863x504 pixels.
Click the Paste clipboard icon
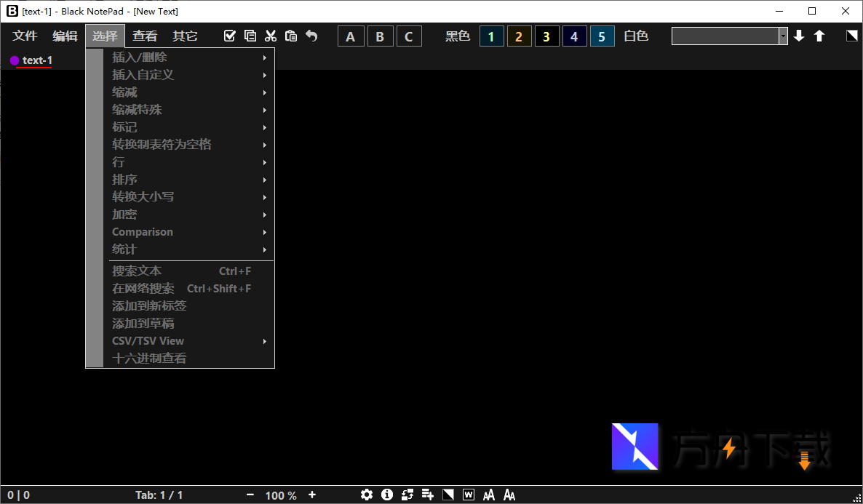[x=291, y=35]
